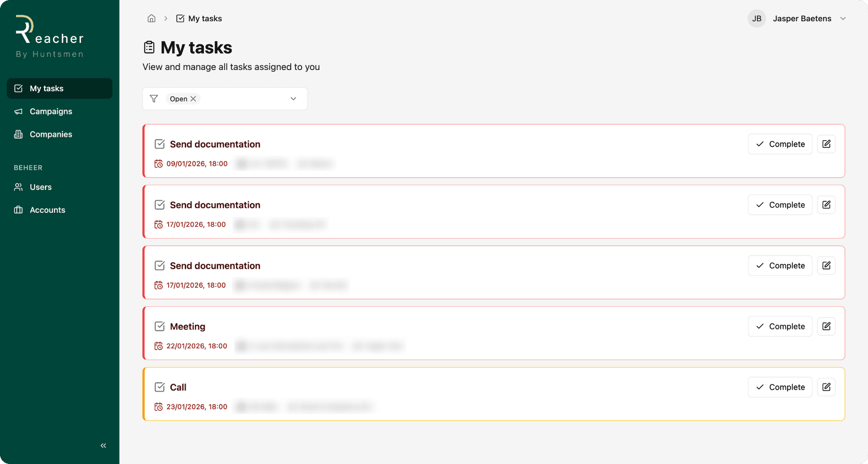Click the Reacher by Huntsmen logo

click(49, 37)
